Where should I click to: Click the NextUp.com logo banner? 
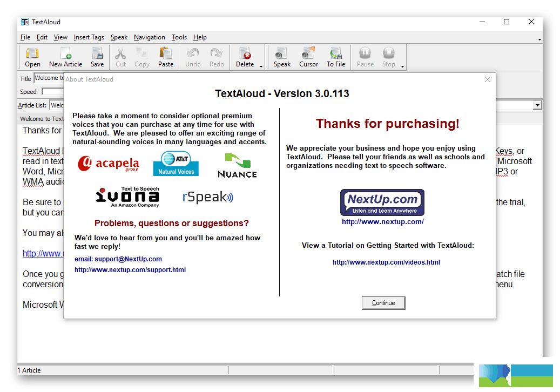382,202
